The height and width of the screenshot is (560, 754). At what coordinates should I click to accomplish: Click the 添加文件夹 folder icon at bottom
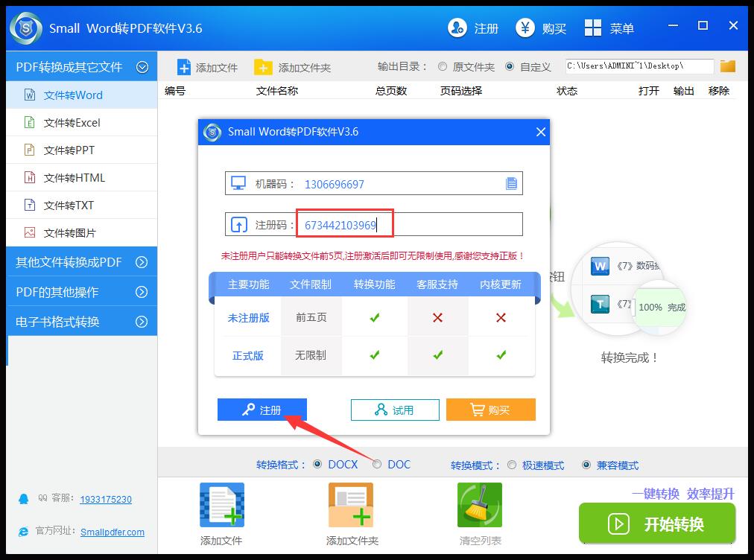click(351, 506)
